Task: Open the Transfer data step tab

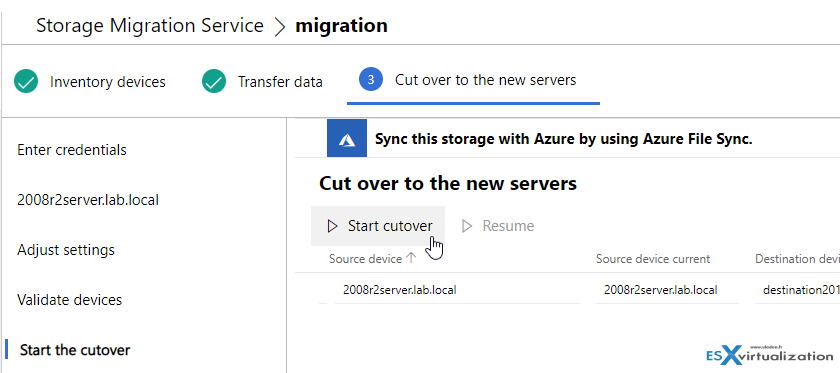Action: click(x=262, y=82)
